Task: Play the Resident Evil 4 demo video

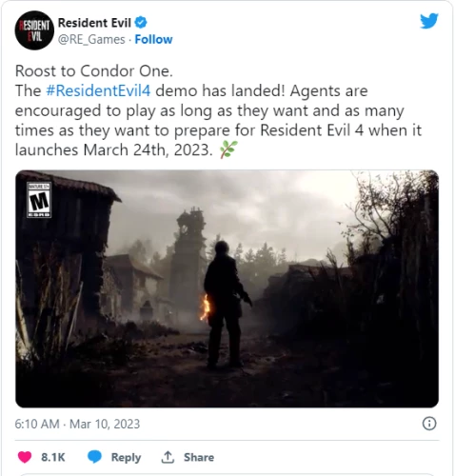Action: (x=227, y=288)
